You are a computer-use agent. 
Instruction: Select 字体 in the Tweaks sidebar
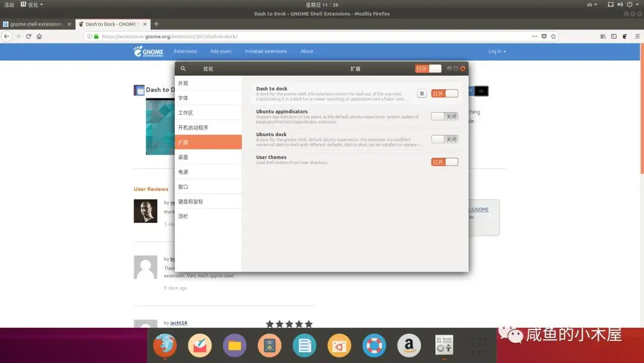tap(208, 98)
